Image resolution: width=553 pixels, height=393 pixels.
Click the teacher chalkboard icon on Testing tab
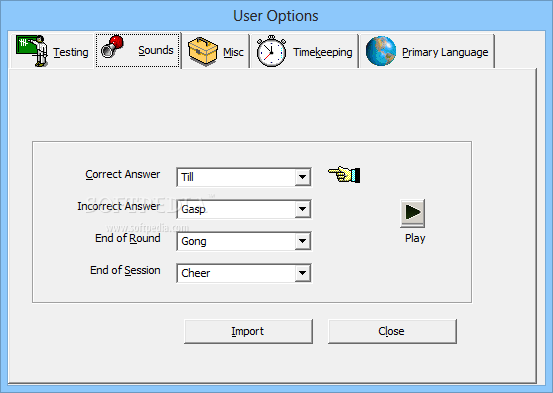(32, 51)
